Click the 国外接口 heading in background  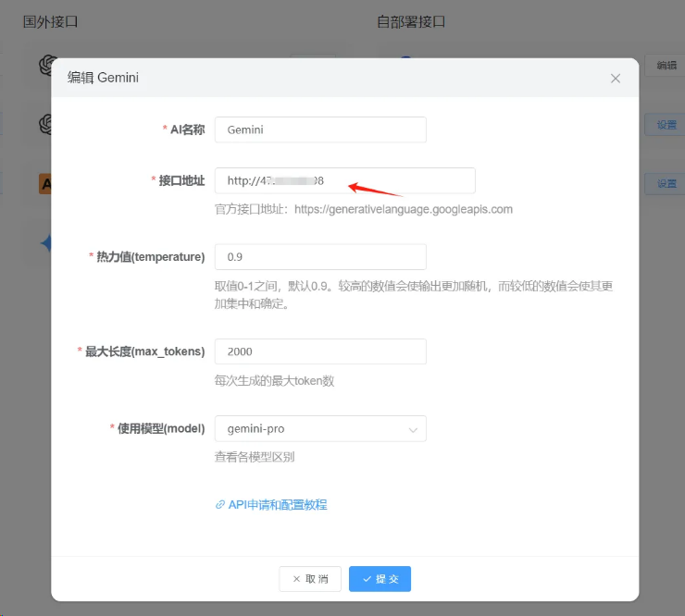coord(50,22)
